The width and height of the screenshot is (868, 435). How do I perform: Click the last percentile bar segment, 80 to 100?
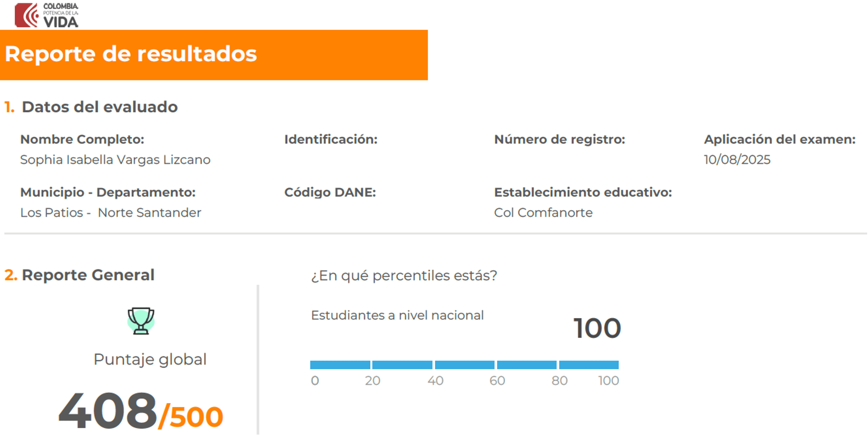pos(589,365)
